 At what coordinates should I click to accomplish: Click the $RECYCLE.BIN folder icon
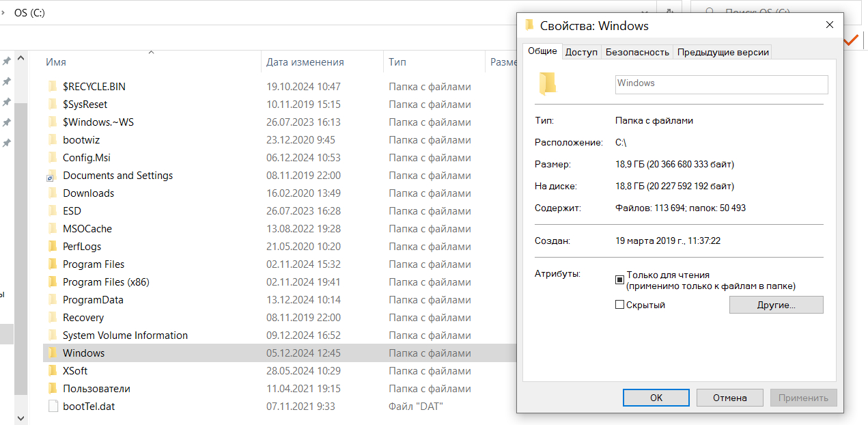coord(52,87)
